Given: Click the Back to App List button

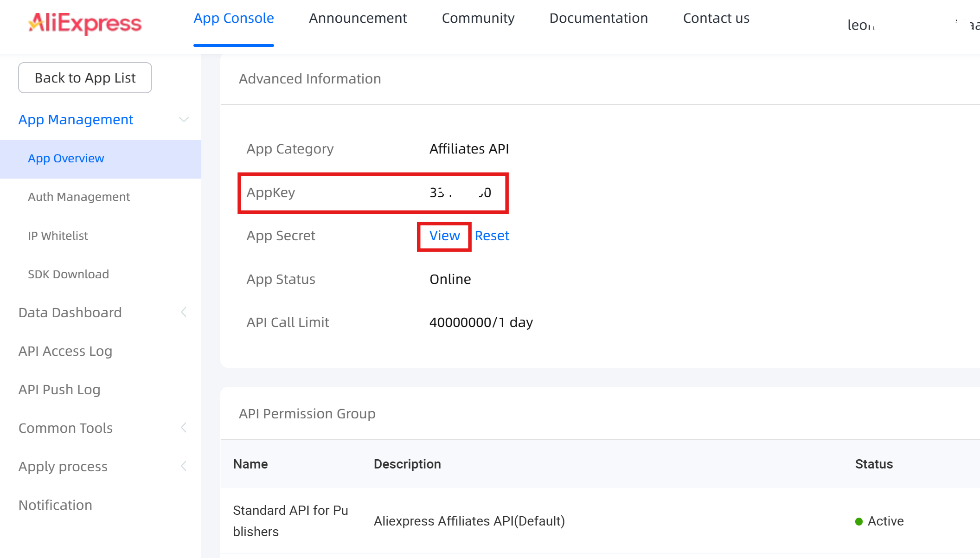Looking at the screenshot, I should coord(85,78).
